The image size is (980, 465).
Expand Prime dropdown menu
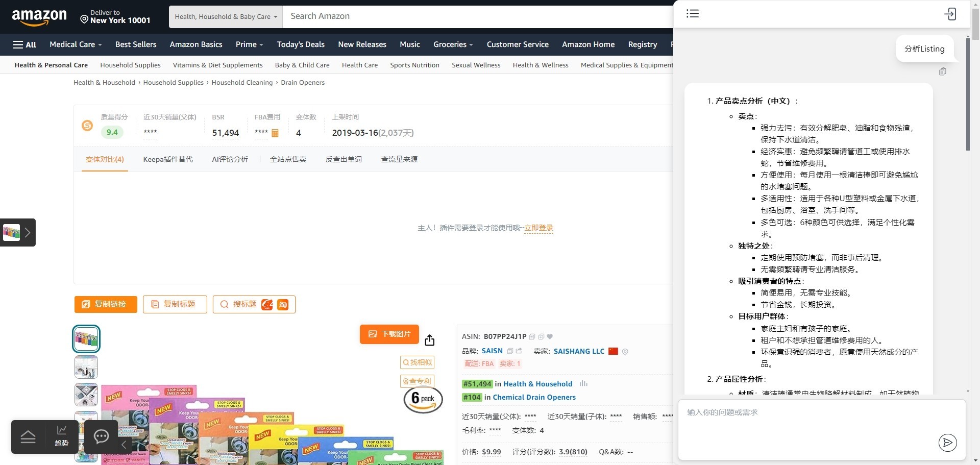(x=249, y=44)
